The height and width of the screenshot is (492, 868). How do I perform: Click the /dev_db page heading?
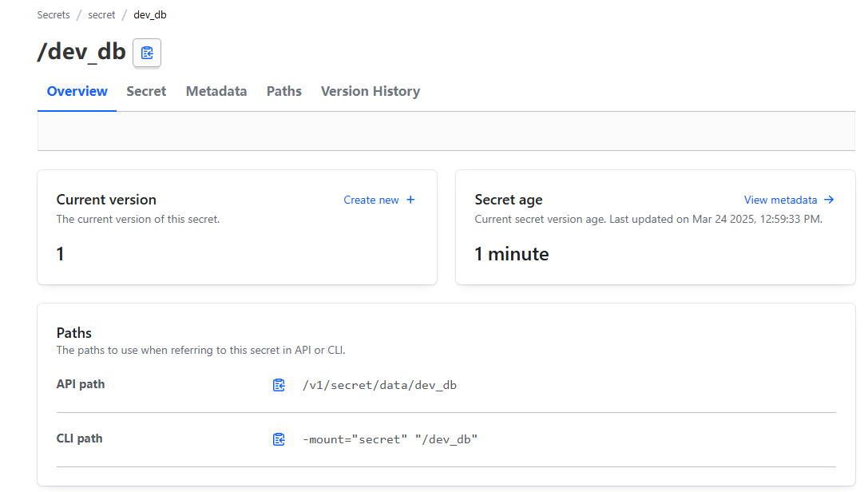click(81, 52)
